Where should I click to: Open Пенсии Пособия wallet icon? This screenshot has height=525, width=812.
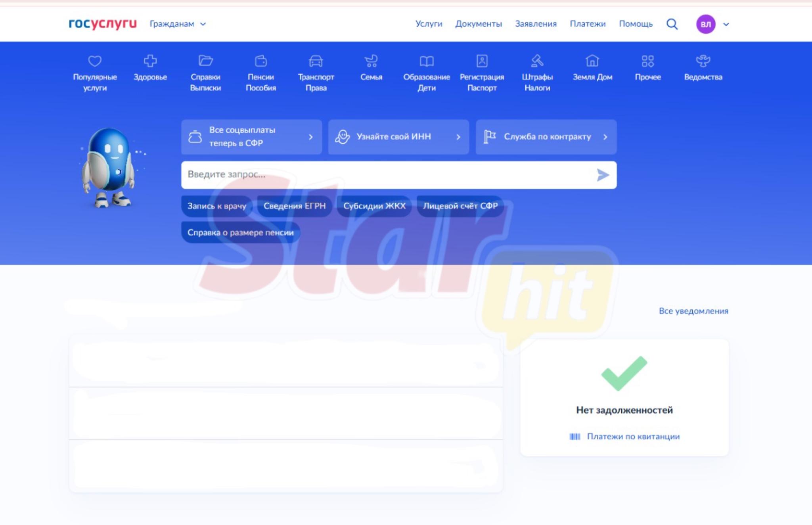(x=261, y=61)
